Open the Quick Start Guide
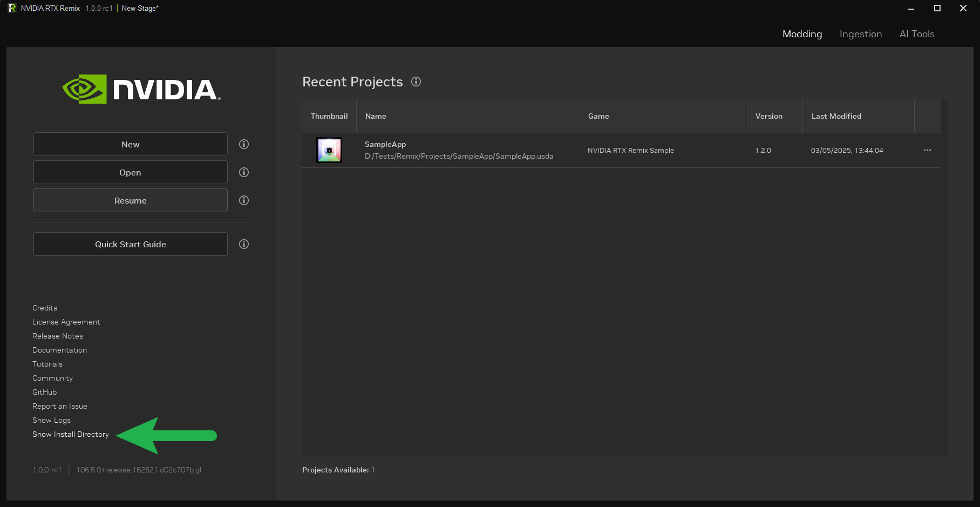The height and width of the screenshot is (507, 980). [130, 244]
